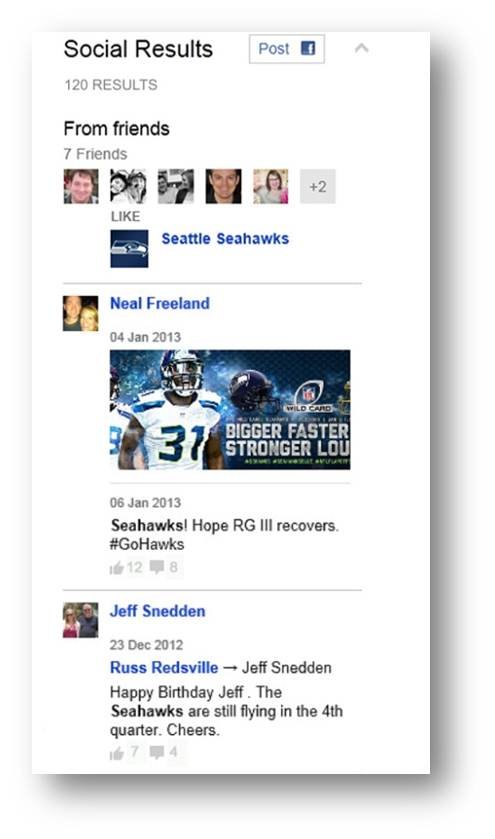Viewport: 495px width, 839px height.
Task: Select the fifth friend avatar with glasses
Action: pyautogui.click(x=271, y=186)
